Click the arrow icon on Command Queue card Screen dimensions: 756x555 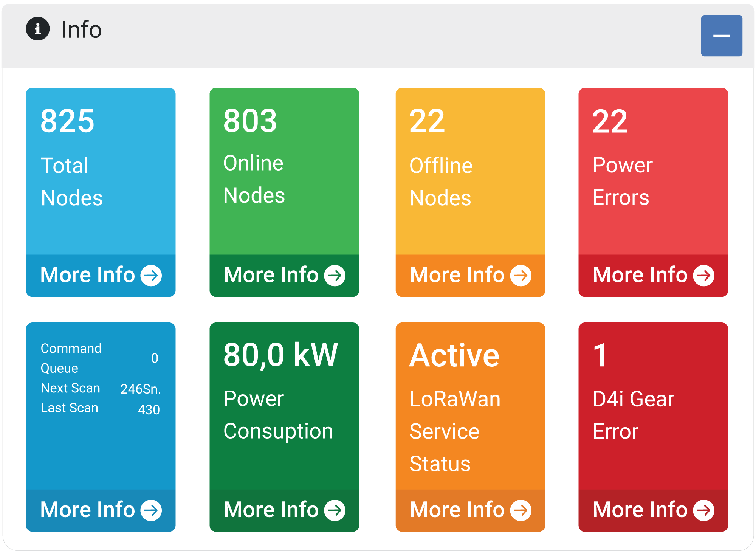(151, 510)
